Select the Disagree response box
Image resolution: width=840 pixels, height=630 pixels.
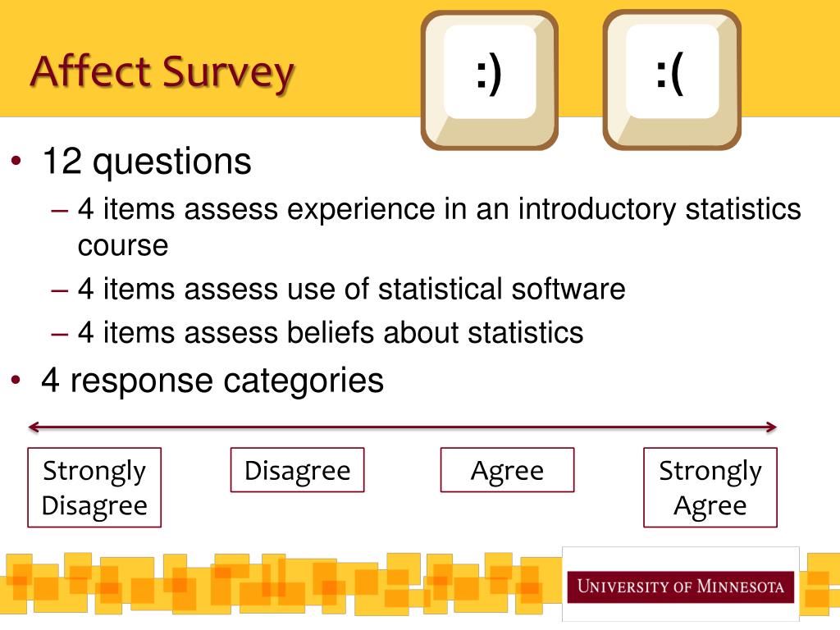point(297,470)
